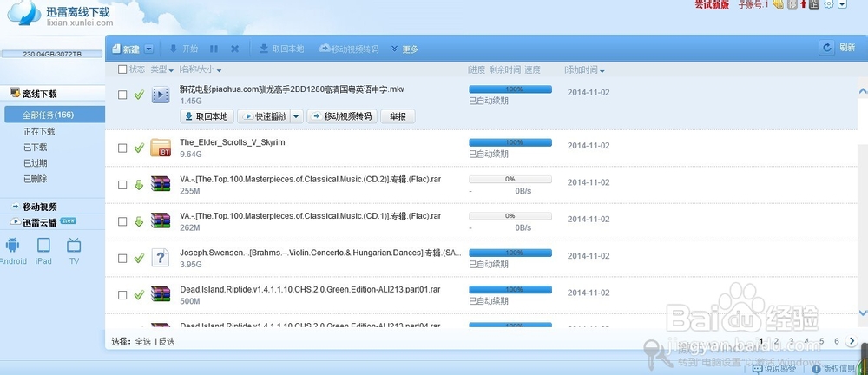The image size is (868, 375).
Task: Click the green download-arrow status of CD.2
Action: 139,184
